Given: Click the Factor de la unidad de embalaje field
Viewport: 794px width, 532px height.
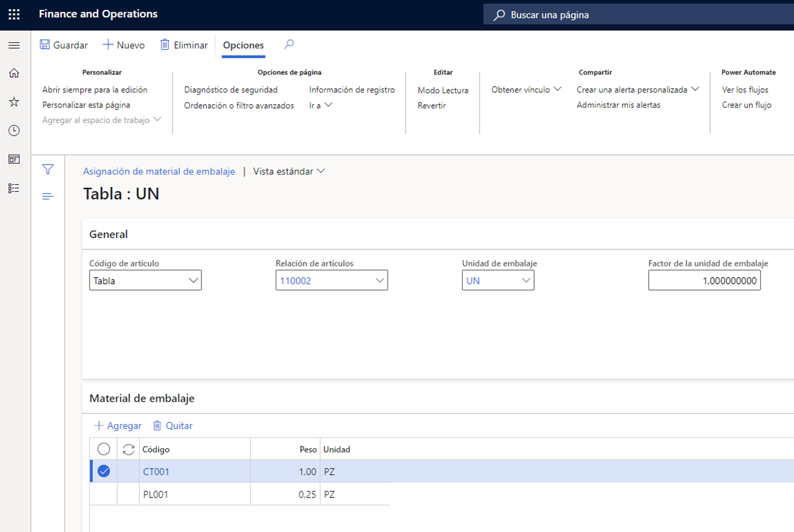Looking at the screenshot, I should pos(704,280).
